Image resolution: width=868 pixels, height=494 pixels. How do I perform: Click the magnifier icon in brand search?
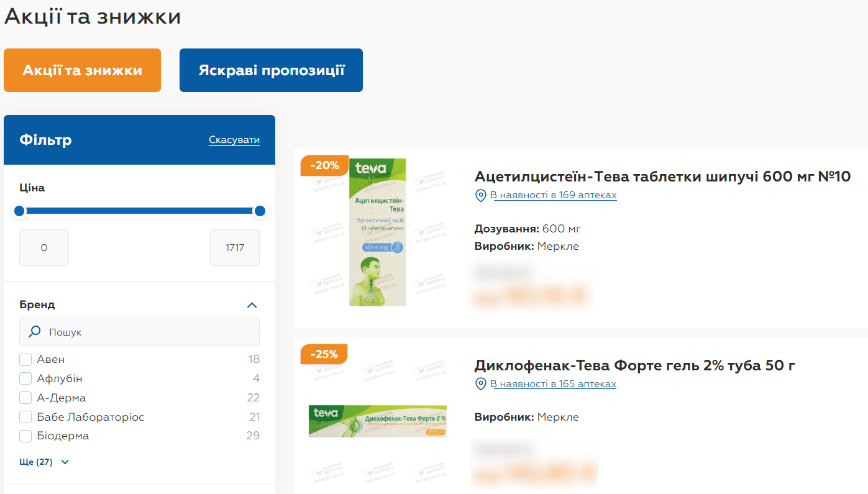point(35,332)
